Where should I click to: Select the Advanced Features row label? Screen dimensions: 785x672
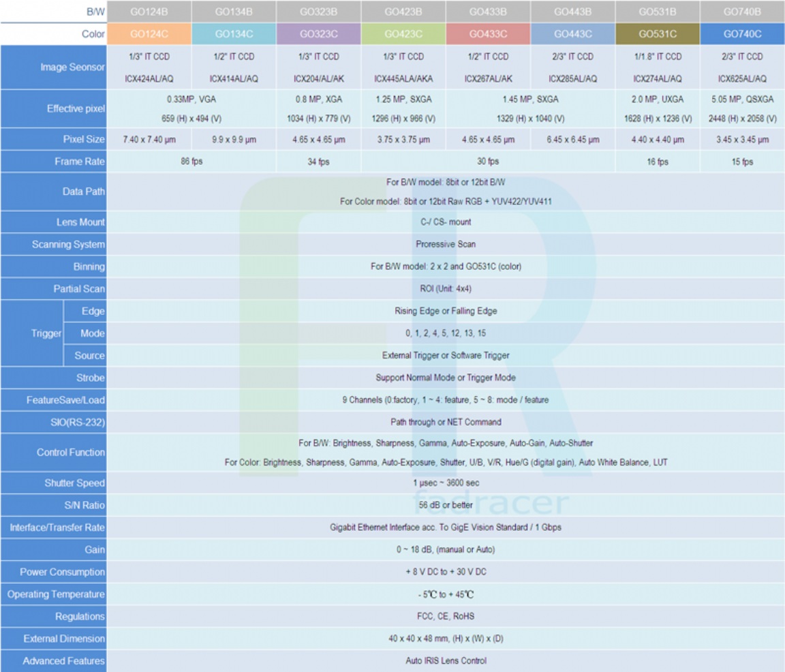point(63,661)
